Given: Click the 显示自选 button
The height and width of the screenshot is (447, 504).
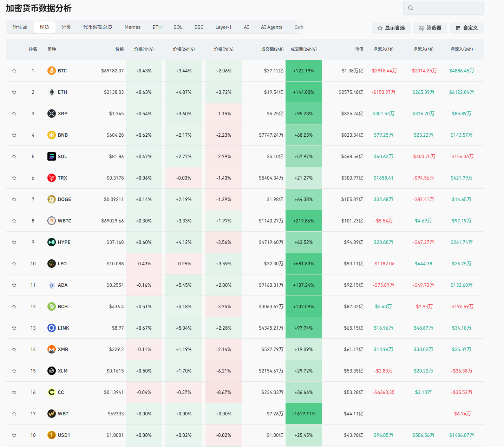Looking at the screenshot, I should 391,28.
